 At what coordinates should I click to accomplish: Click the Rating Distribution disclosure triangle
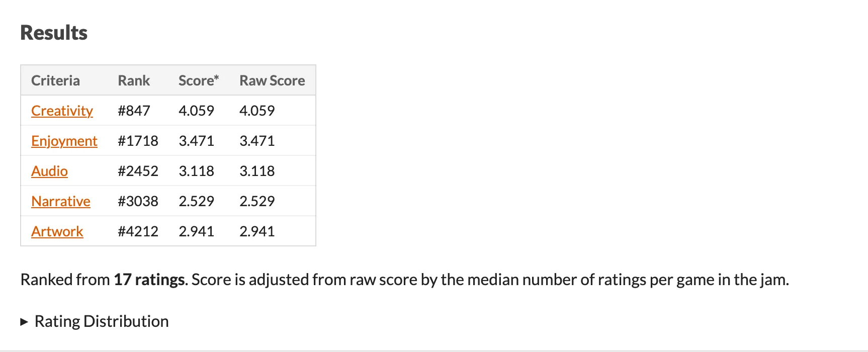(x=23, y=321)
